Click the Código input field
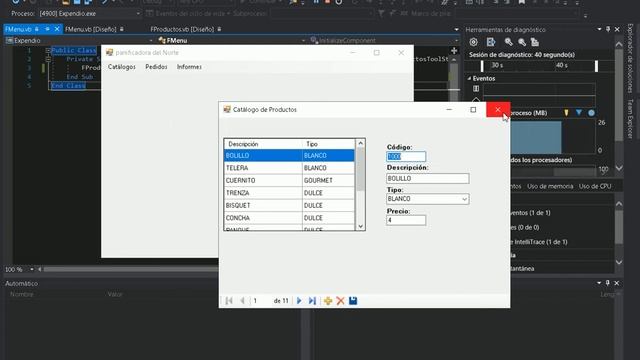640x360 pixels. 406,157
